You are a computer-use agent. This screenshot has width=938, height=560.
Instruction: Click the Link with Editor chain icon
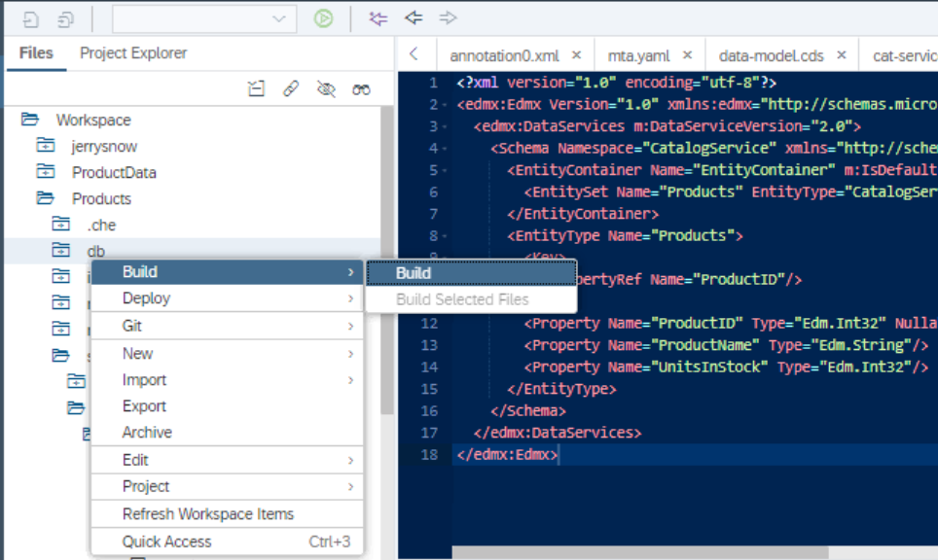point(291,89)
